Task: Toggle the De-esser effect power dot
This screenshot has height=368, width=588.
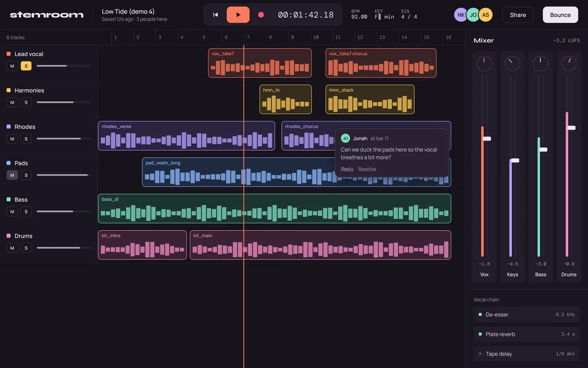Action: [480, 315]
